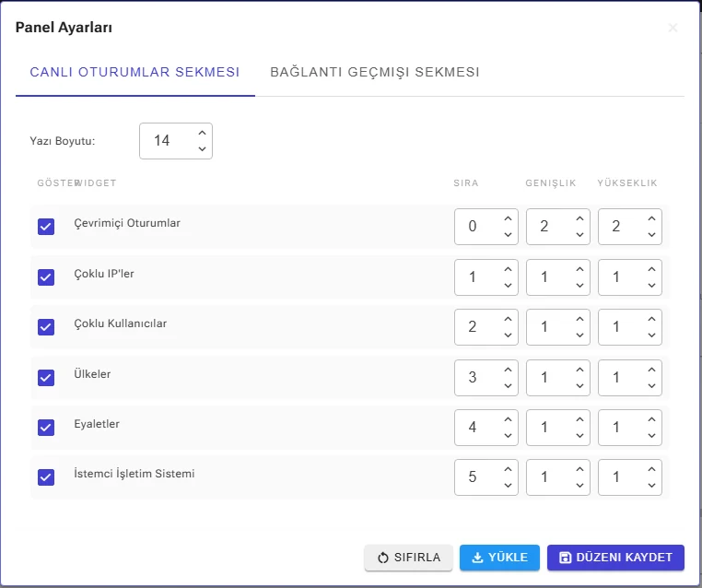Click the Yükle button

click(x=499, y=558)
